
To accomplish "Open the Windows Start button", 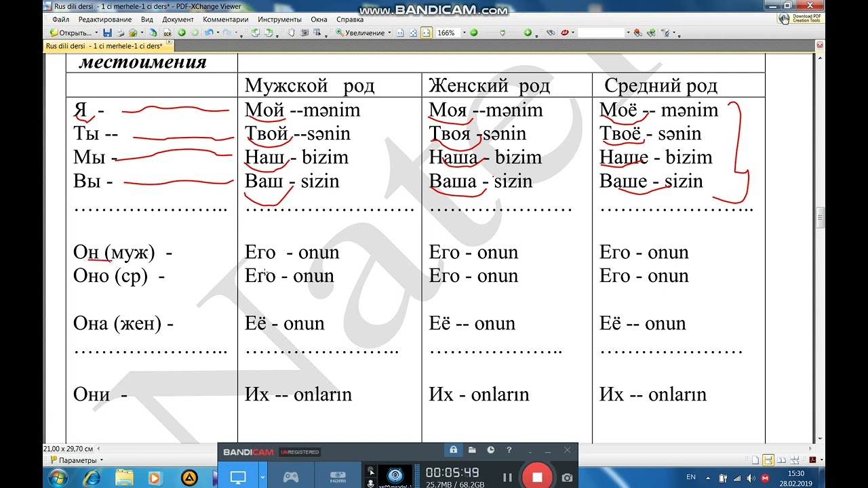I will [58, 478].
